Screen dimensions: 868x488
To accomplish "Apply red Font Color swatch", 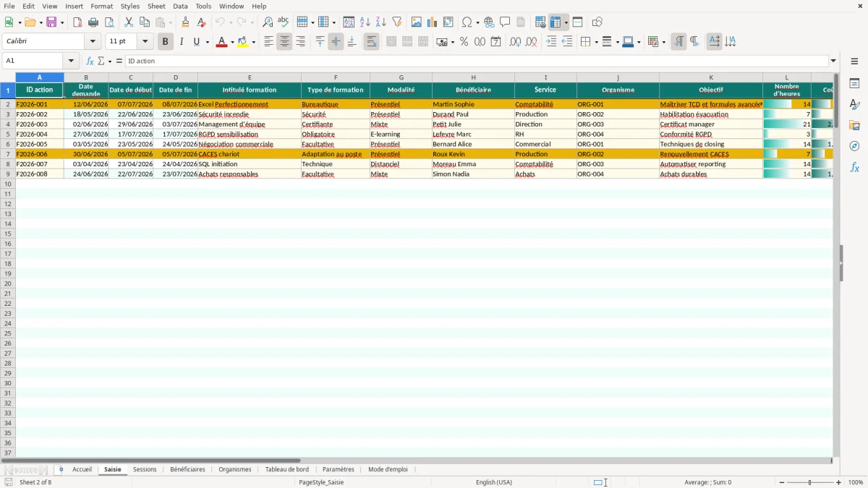I will pyautogui.click(x=221, y=42).
